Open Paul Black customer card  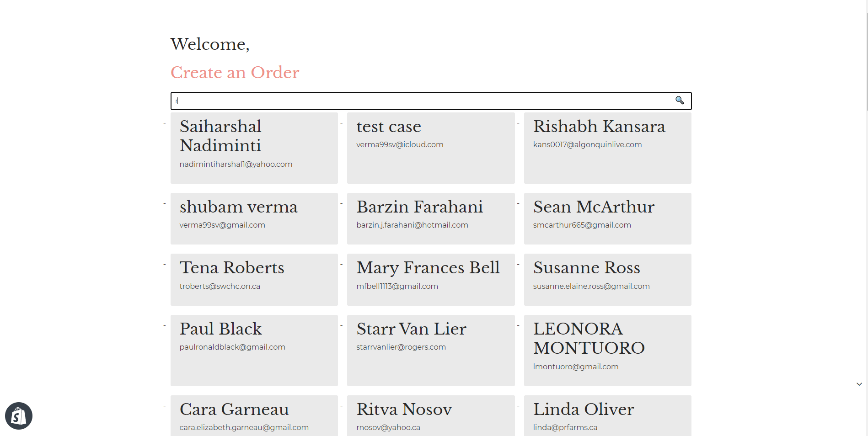point(254,350)
